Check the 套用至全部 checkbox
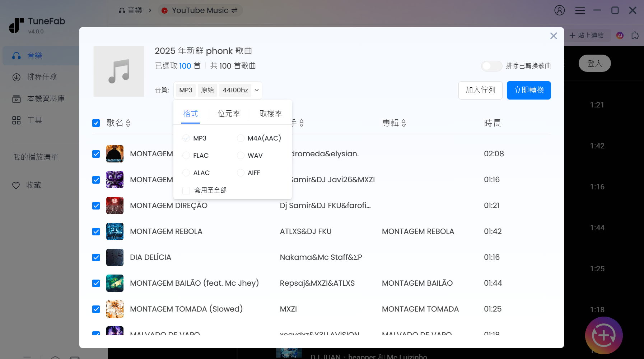This screenshot has width=644, height=359. [x=186, y=190]
